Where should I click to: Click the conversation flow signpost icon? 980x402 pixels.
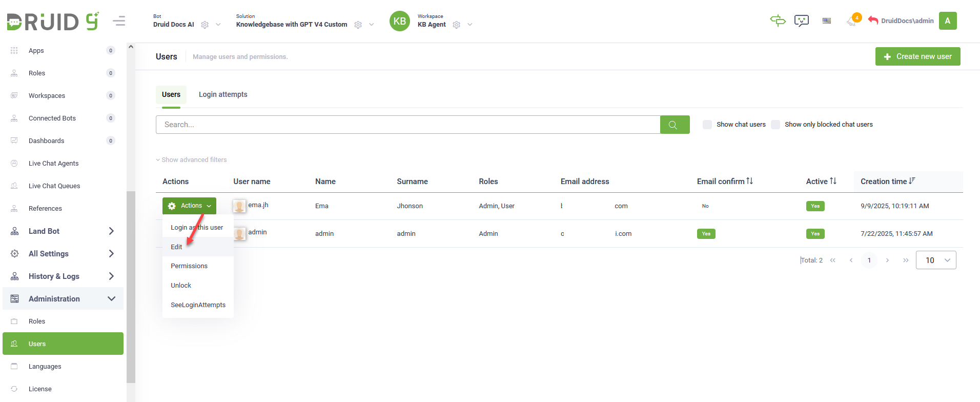[x=778, y=21]
